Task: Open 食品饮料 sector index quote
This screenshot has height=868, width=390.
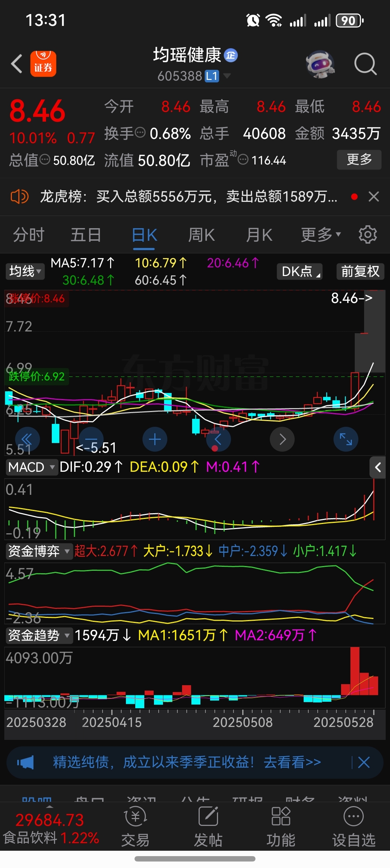Action: (50, 828)
